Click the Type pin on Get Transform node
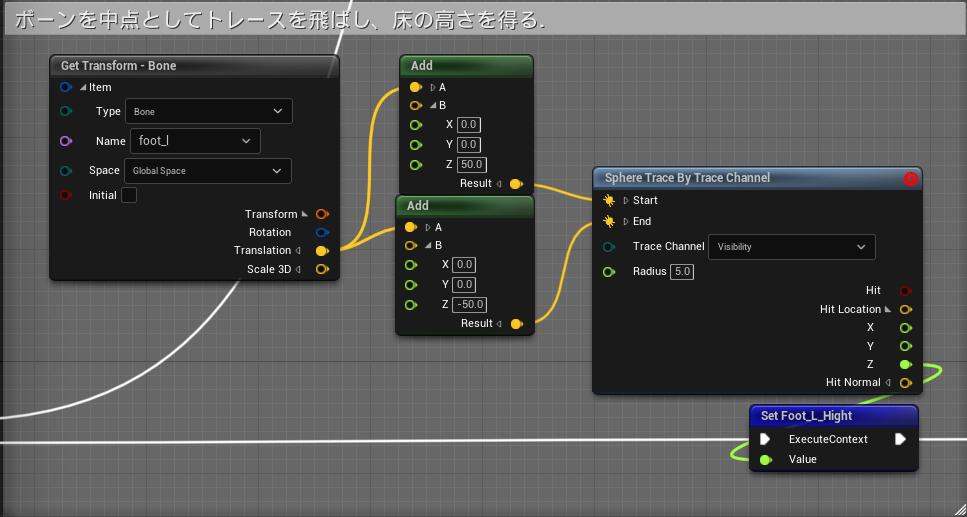Screen dimensions: 967x517 [65, 111]
